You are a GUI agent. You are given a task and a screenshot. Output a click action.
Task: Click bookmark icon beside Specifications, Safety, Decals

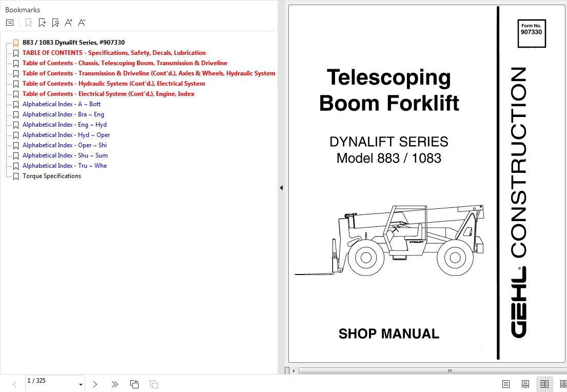16,53
